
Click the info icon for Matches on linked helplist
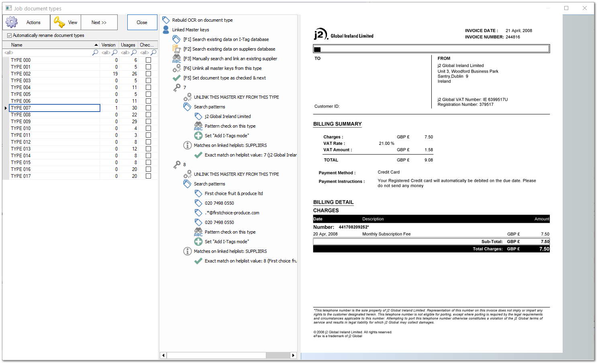point(187,145)
